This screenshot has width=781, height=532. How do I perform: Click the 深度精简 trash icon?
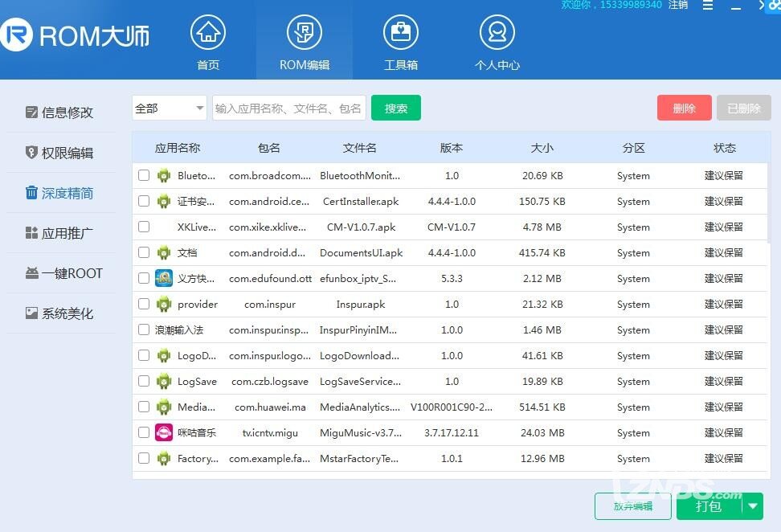click(31, 192)
